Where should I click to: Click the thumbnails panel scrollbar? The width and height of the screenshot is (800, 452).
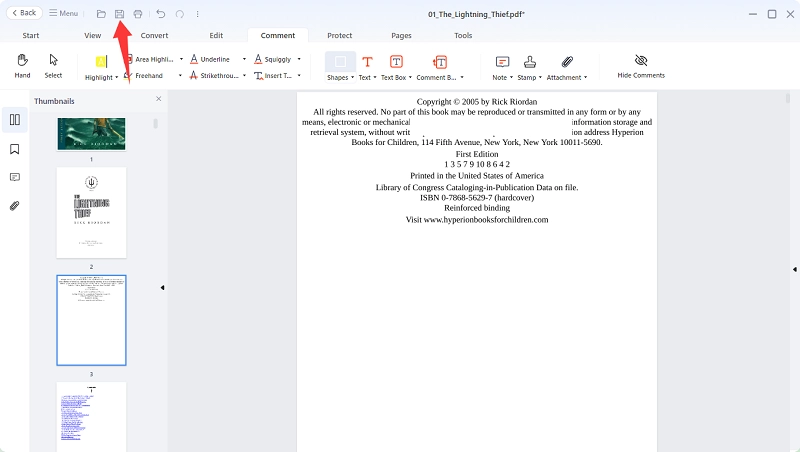coord(155,123)
